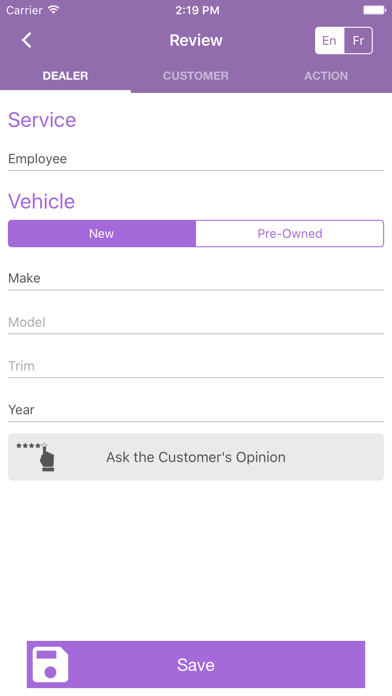Click the floppy disk save icon

coord(50,664)
